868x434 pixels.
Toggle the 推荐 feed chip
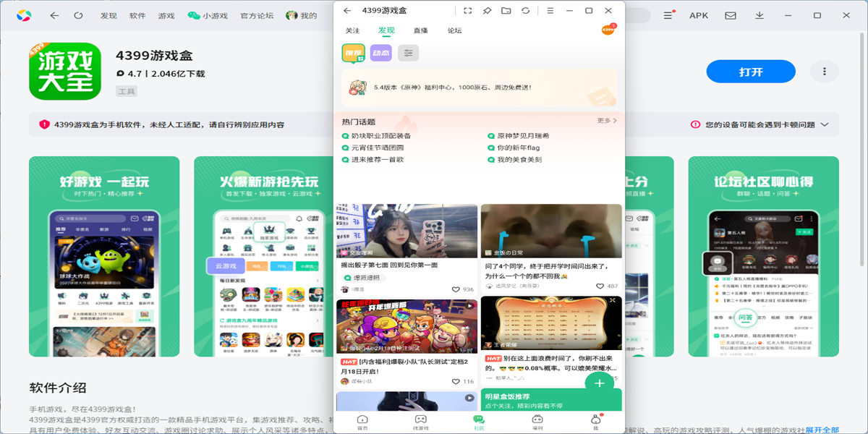pyautogui.click(x=353, y=53)
